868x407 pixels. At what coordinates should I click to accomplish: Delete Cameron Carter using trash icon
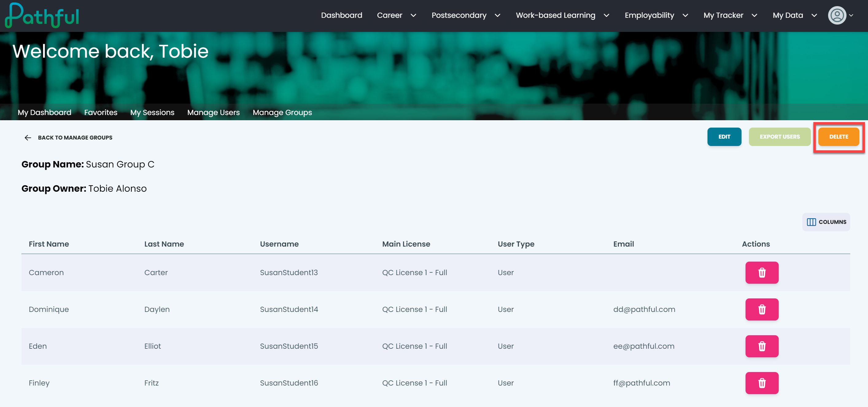[x=761, y=272]
